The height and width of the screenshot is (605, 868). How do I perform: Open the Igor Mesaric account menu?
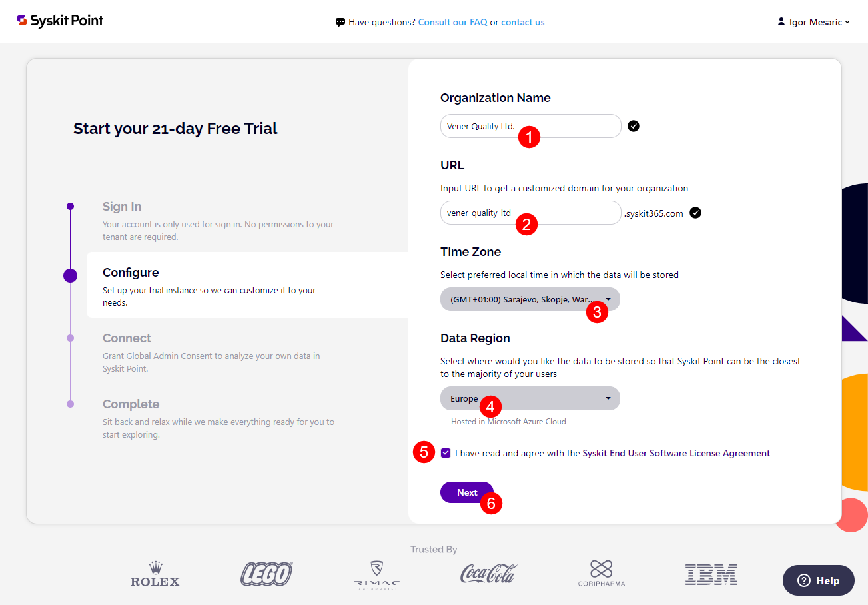(813, 21)
